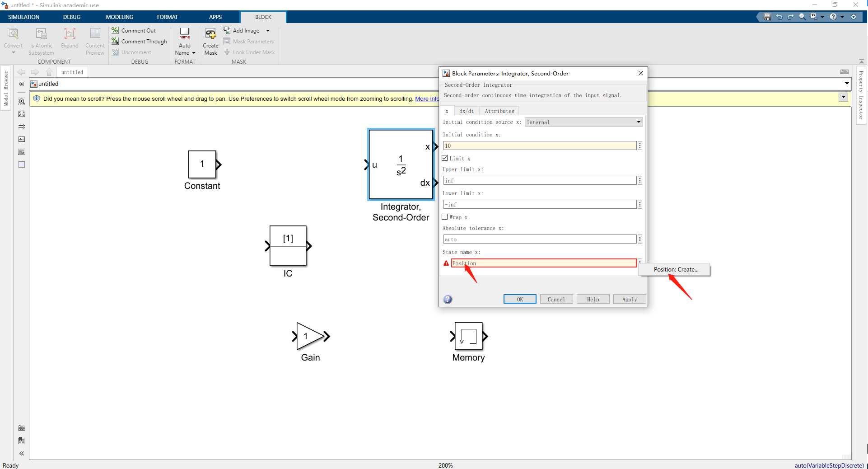
Task: Click OK in Block Parameters dialog
Action: [x=520, y=299]
